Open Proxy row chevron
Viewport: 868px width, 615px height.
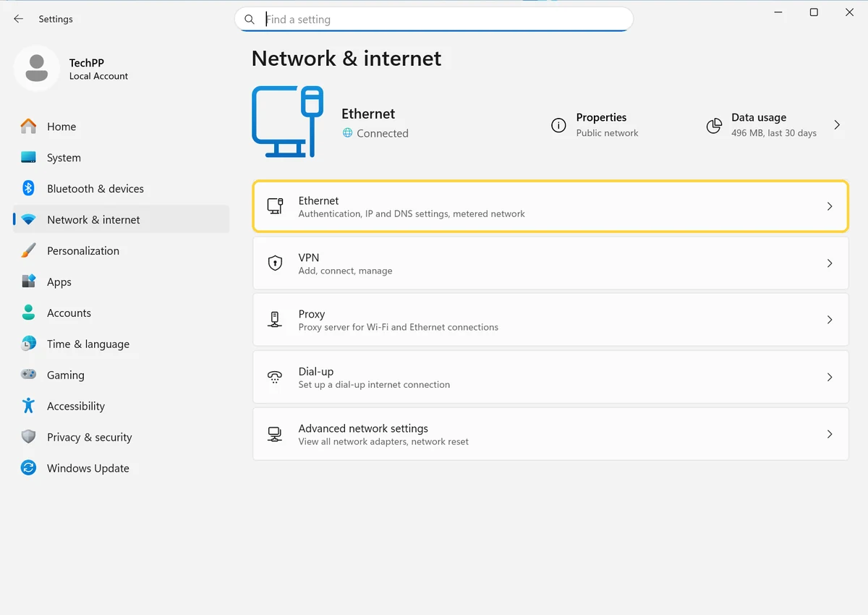(x=830, y=320)
